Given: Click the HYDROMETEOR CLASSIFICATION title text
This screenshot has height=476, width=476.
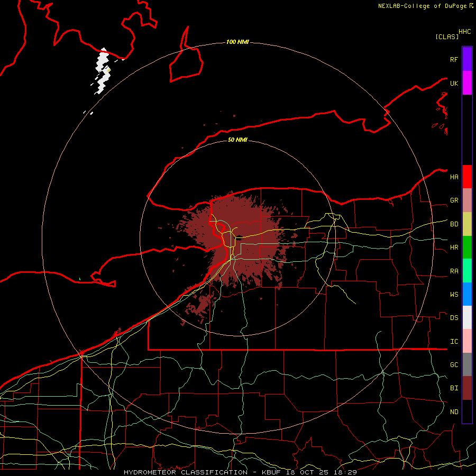Looking at the screenshot, I should point(185,472).
